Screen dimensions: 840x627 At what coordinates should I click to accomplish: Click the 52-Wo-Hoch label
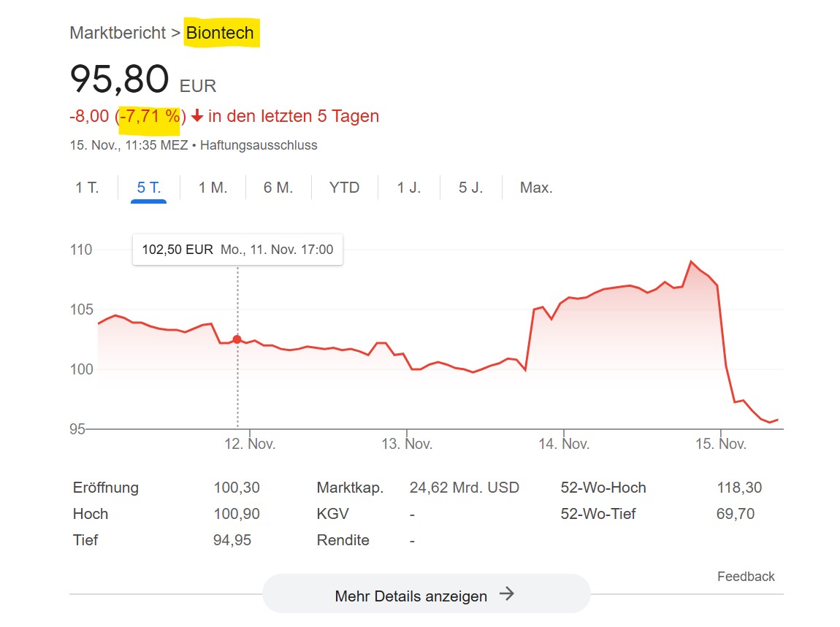603,488
